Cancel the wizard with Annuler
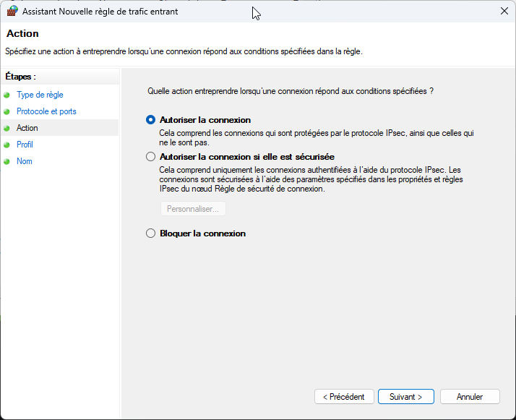Viewport: 516px width, 420px height. (470, 397)
